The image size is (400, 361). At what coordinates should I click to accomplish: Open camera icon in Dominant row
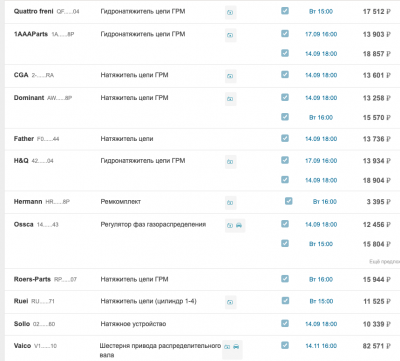(x=230, y=99)
